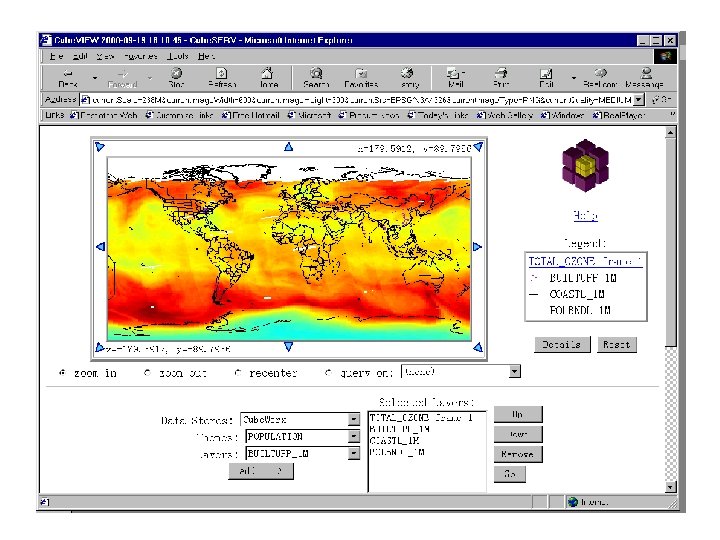Click the Remove layer button
The image size is (720, 540).
(518, 454)
